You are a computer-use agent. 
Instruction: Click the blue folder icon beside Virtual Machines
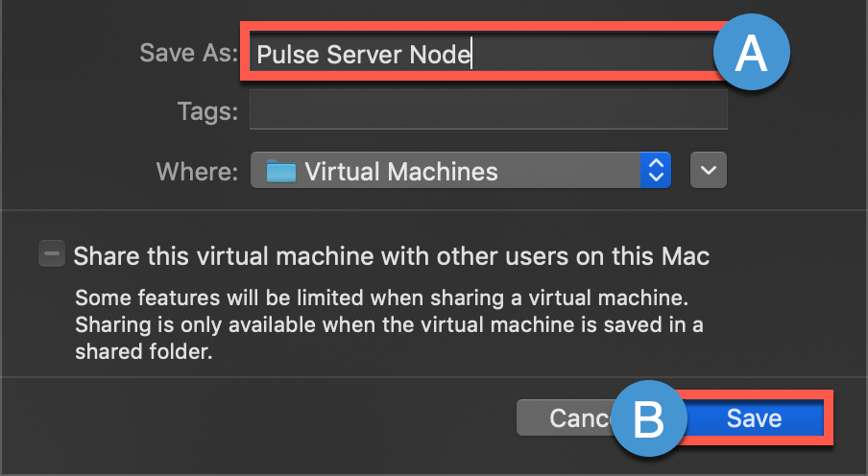coord(280,172)
